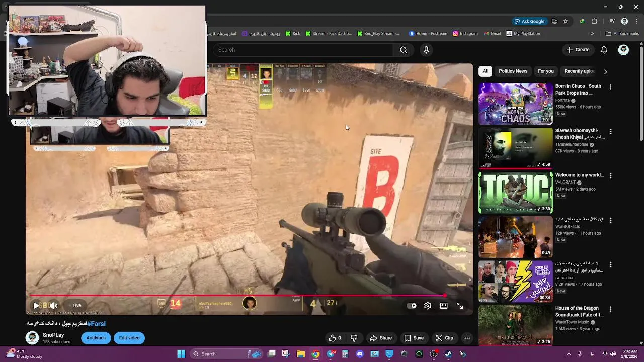This screenshot has width=644, height=362.
Task: Open the YouTube account avatar menu
Action: [623, 50]
